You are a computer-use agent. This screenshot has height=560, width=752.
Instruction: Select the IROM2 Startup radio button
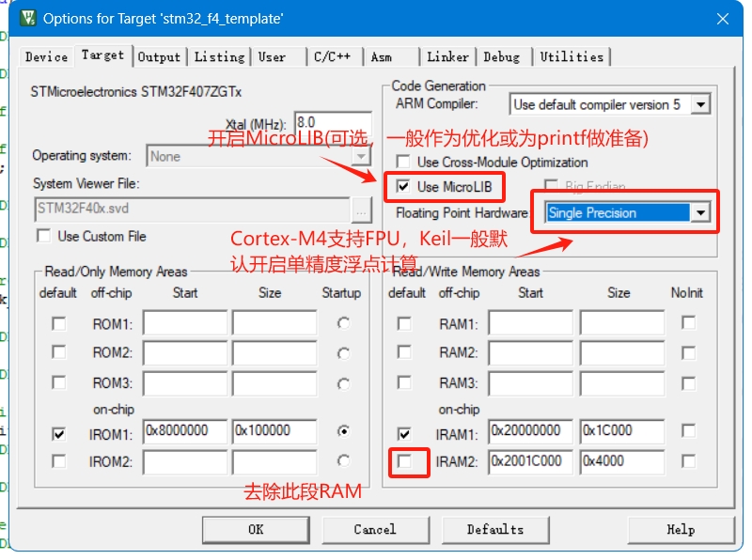coord(343,460)
